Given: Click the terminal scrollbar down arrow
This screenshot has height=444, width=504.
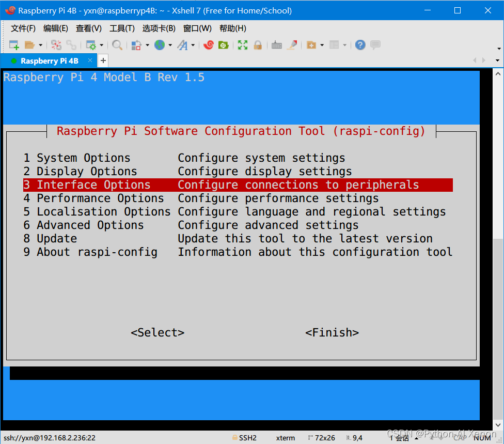Looking at the screenshot, I should click(x=498, y=425).
